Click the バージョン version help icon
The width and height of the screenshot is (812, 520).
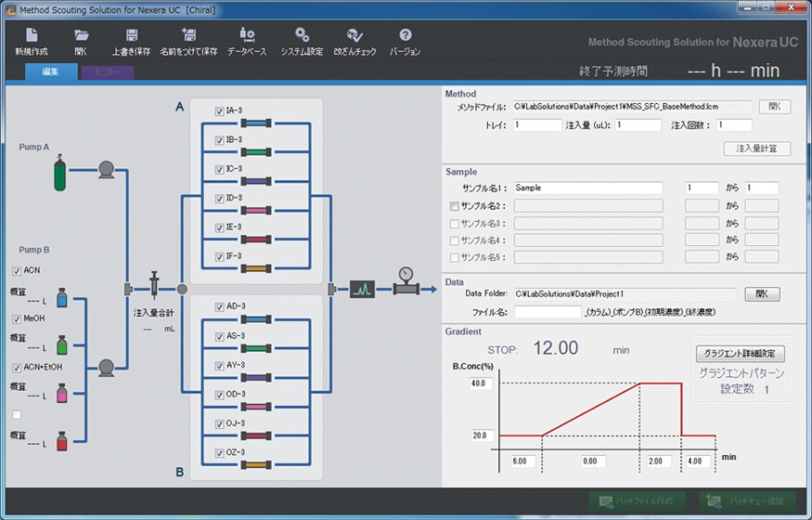[405, 35]
